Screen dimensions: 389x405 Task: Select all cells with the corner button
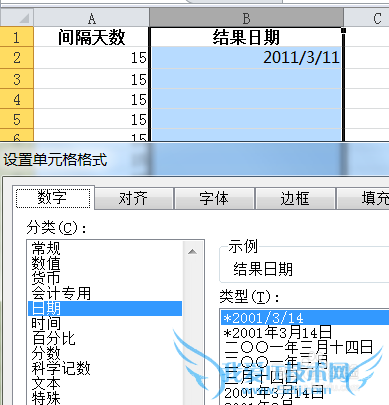pos(17,18)
